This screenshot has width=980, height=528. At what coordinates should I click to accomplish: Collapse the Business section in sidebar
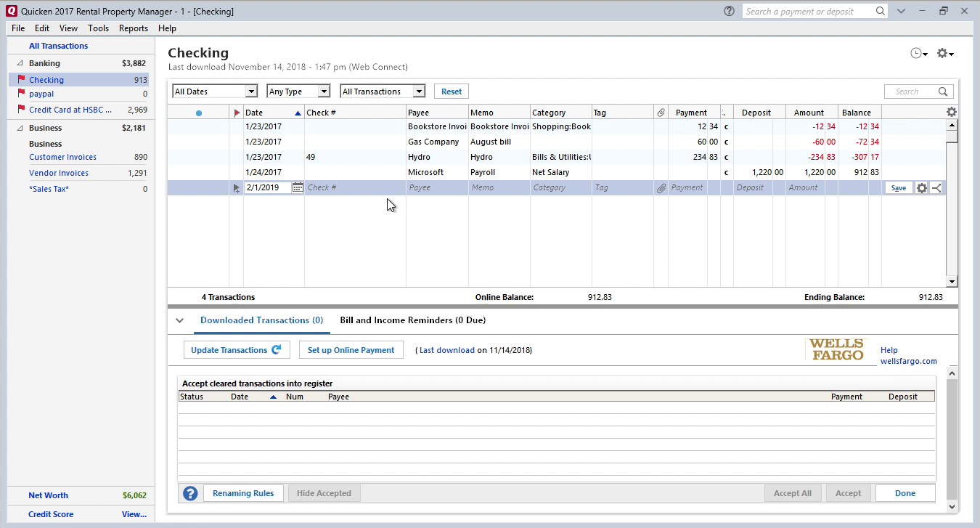click(x=20, y=128)
